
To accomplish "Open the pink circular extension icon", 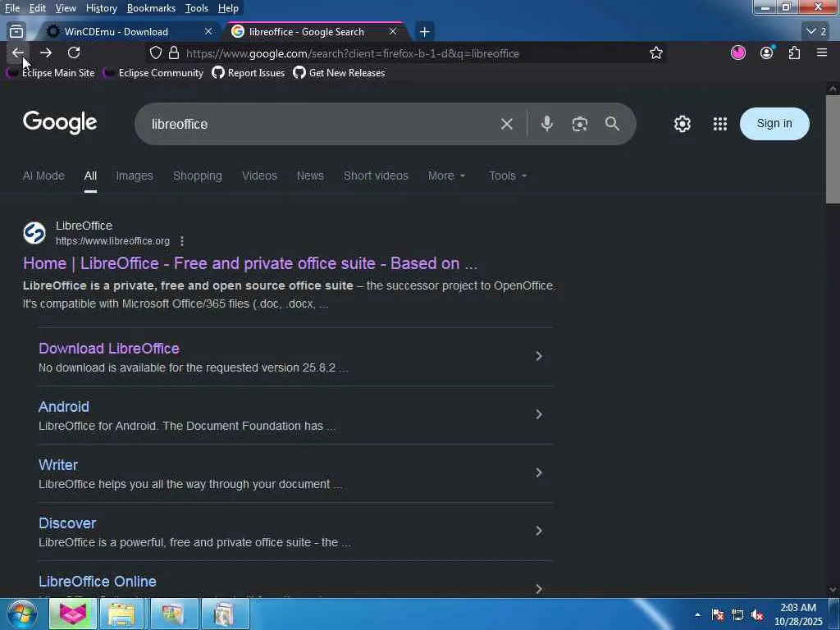I will 738,52.
